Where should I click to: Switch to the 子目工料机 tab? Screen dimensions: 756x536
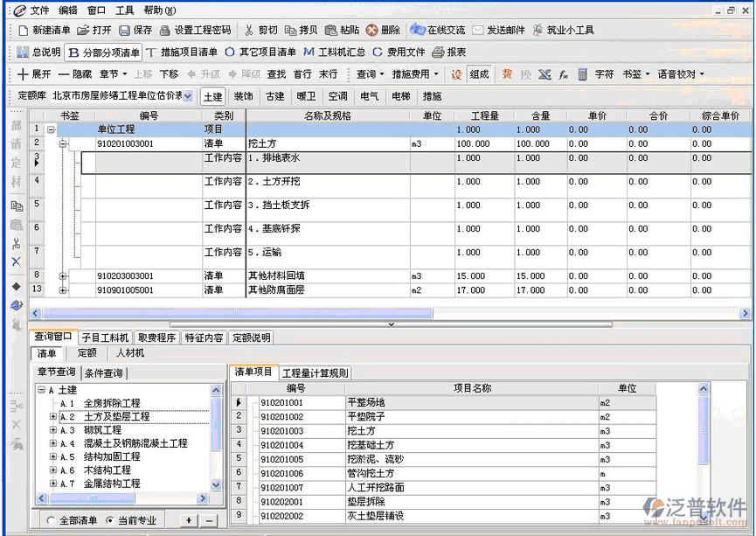pos(106,338)
